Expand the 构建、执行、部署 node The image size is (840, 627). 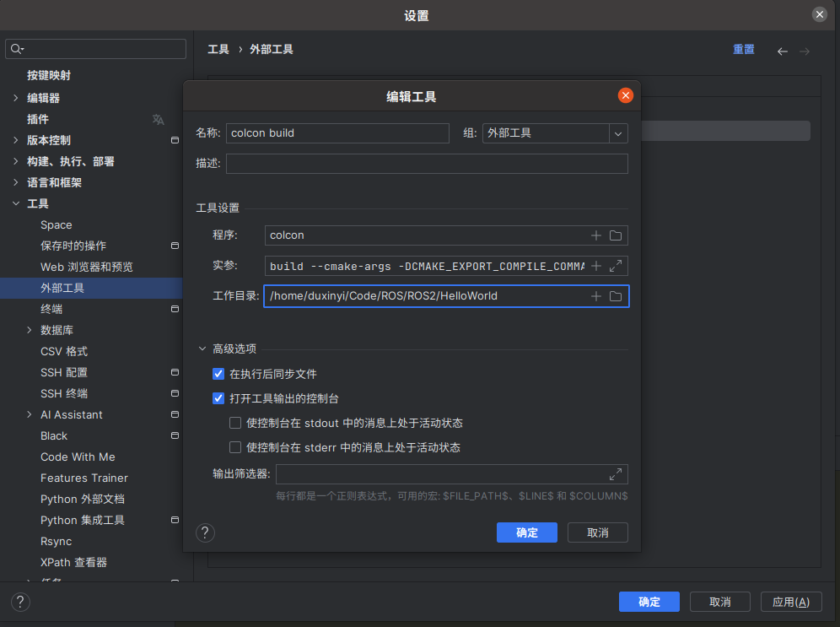[15, 161]
